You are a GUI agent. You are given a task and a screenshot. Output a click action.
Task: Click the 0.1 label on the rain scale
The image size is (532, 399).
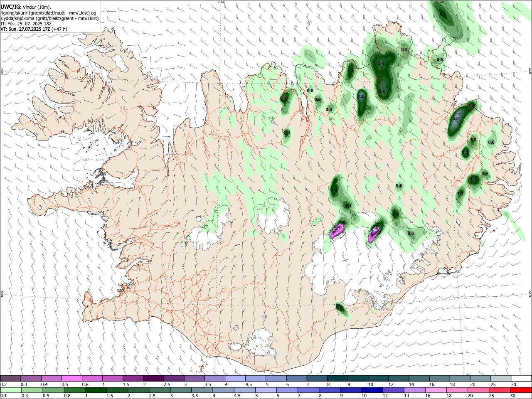3,396
